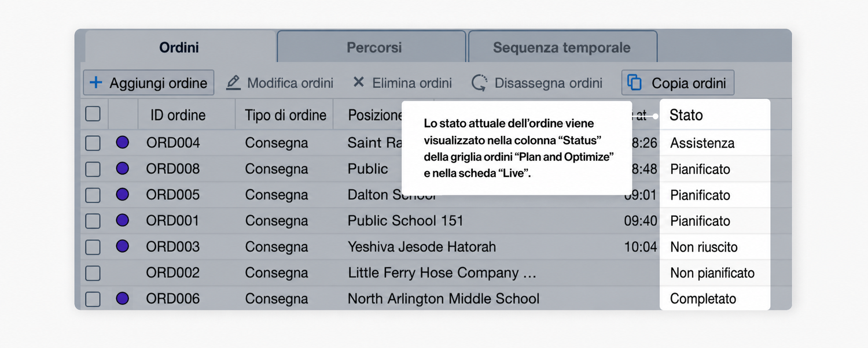Click the Aggiungi ordine button
The width and height of the screenshot is (868, 348).
(x=149, y=83)
